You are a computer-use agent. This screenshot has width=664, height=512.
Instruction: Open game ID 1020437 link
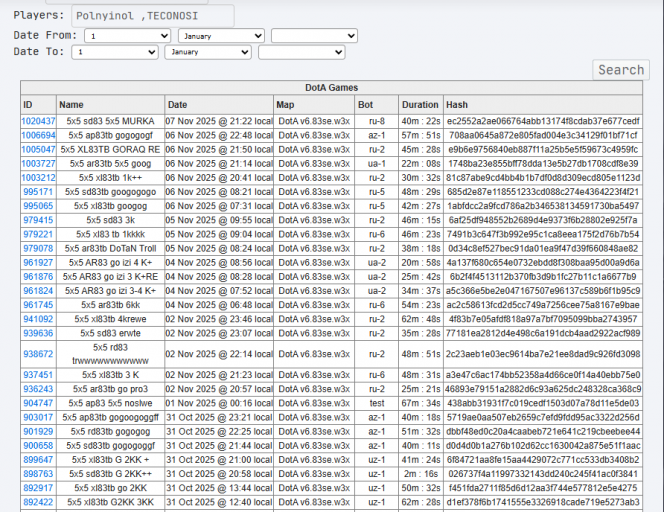tap(39, 121)
